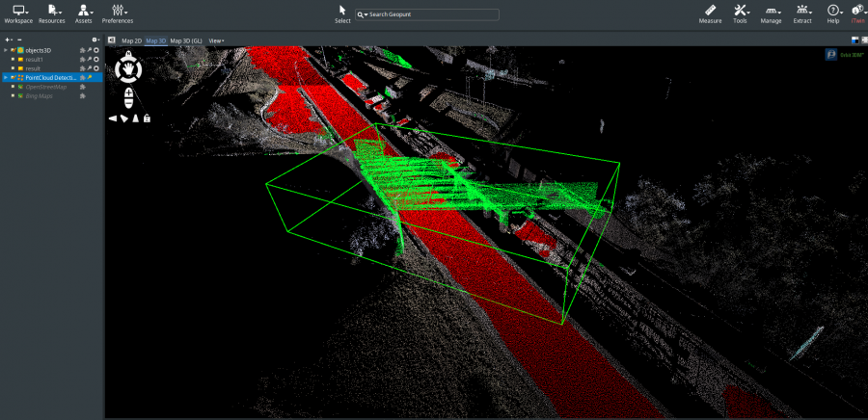Uncheck the objects3D layer checkbox

coord(13,50)
